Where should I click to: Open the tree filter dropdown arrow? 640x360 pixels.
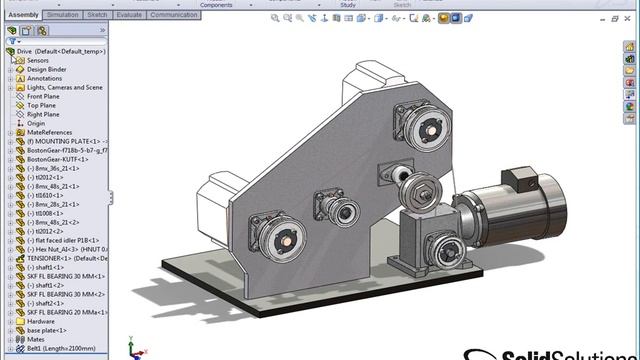coord(19,42)
